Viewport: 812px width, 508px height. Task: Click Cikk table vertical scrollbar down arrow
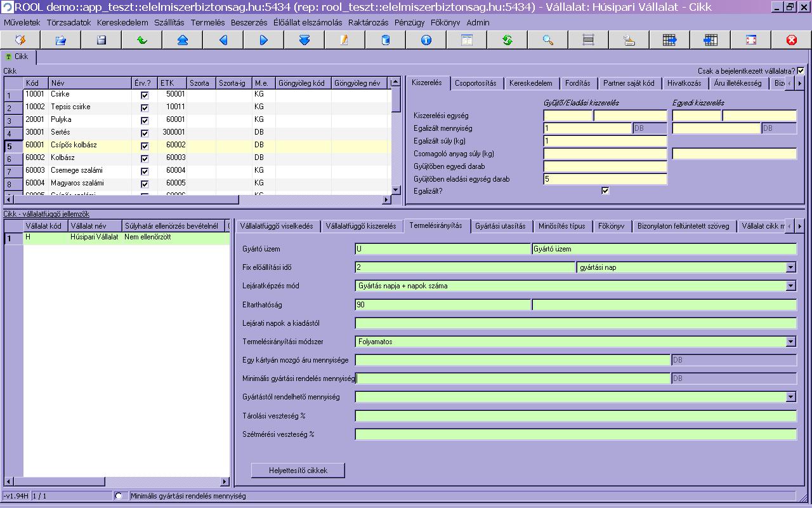[x=396, y=190]
